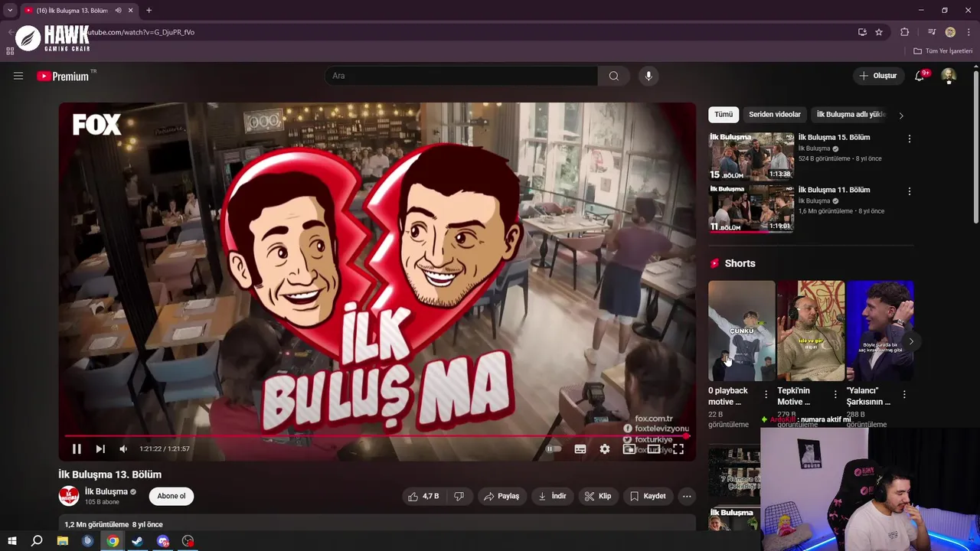This screenshot has height=551, width=980.
Task: Bookmark page with star icon
Action: [x=879, y=32]
